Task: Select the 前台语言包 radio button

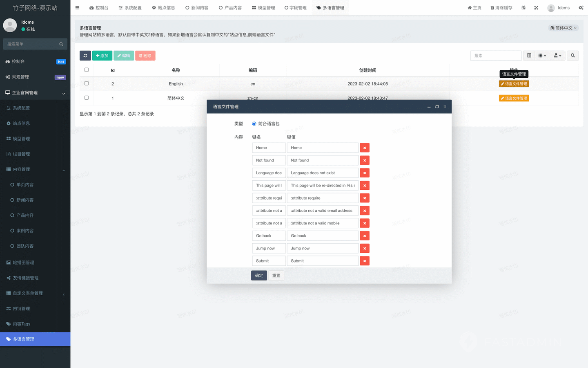Action: click(254, 123)
